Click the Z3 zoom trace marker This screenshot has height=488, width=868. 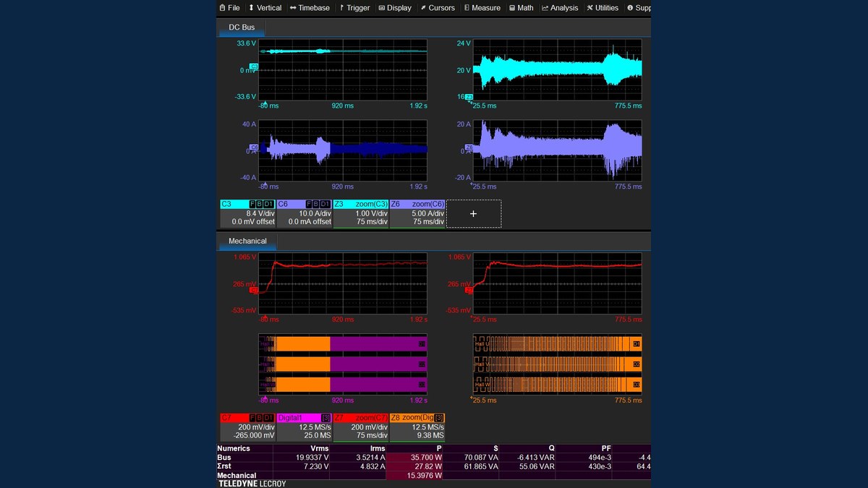[469, 97]
